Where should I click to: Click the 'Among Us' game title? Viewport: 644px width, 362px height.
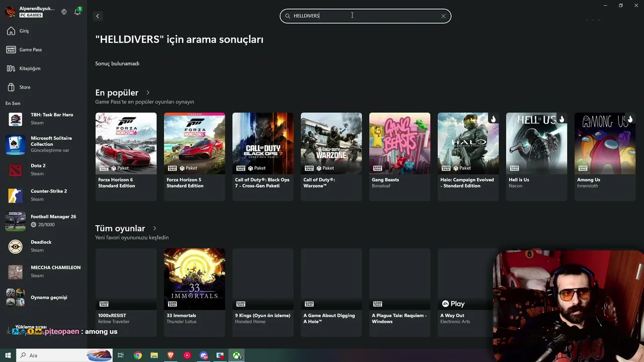[x=589, y=180]
